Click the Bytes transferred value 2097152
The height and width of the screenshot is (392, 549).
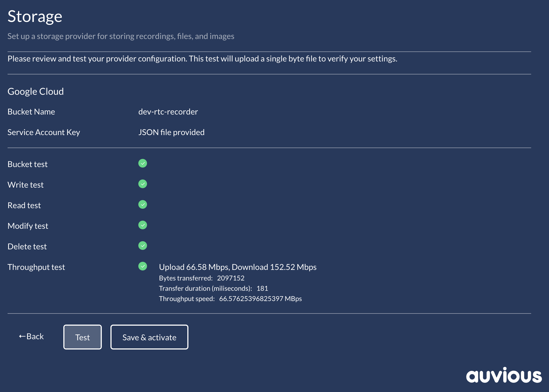[231, 278]
